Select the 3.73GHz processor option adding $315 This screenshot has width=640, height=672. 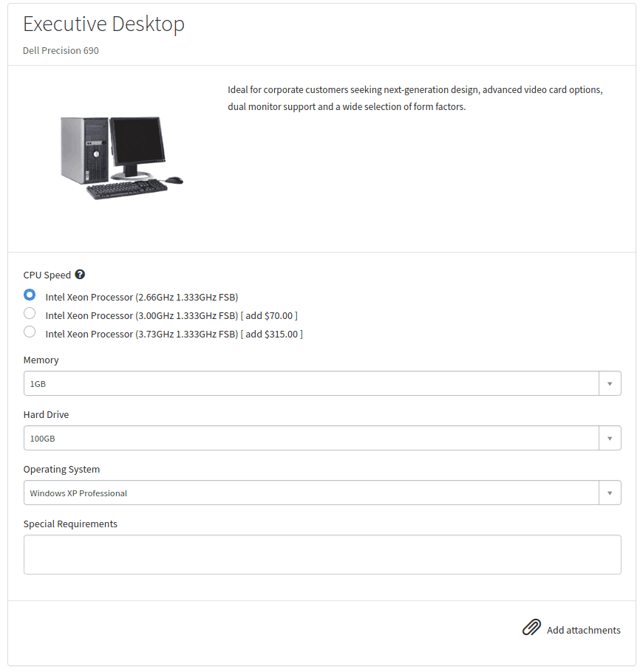[29, 331]
